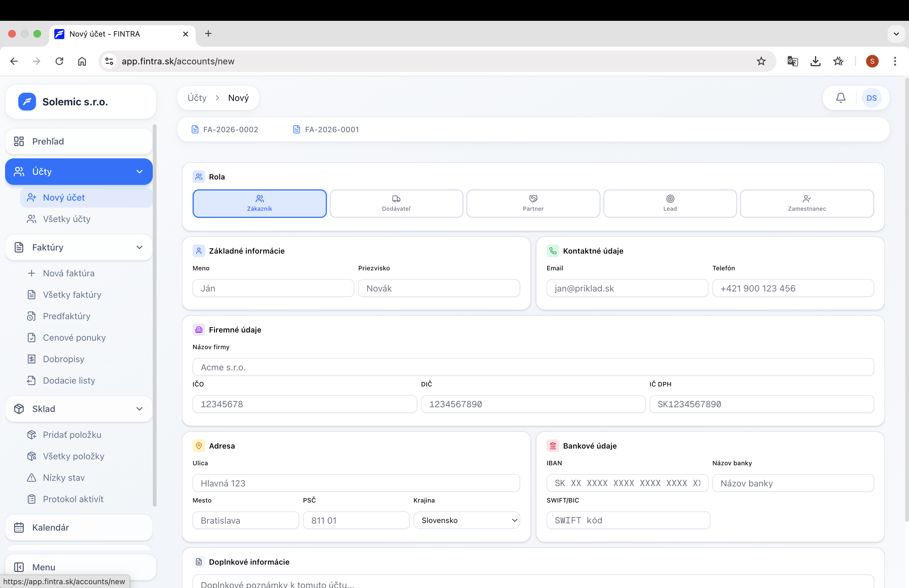Collapse the Účty section chevron

coord(139,171)
